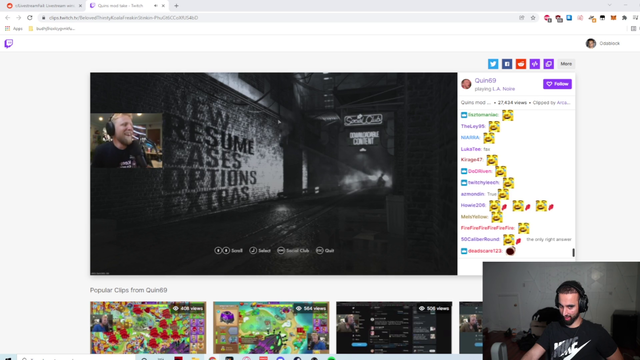Open the More share options button
Screen dimensions: 640x360
[566, 64]
